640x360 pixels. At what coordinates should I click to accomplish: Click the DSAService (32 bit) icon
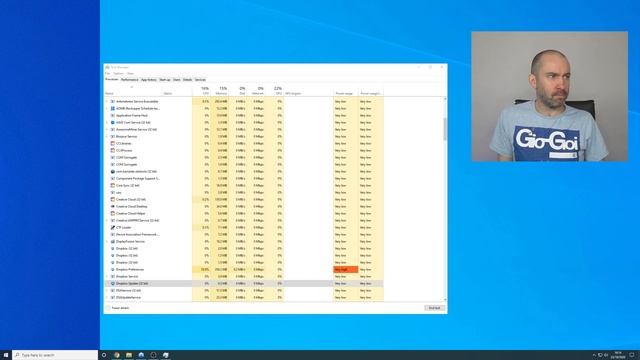coord(113,290)
